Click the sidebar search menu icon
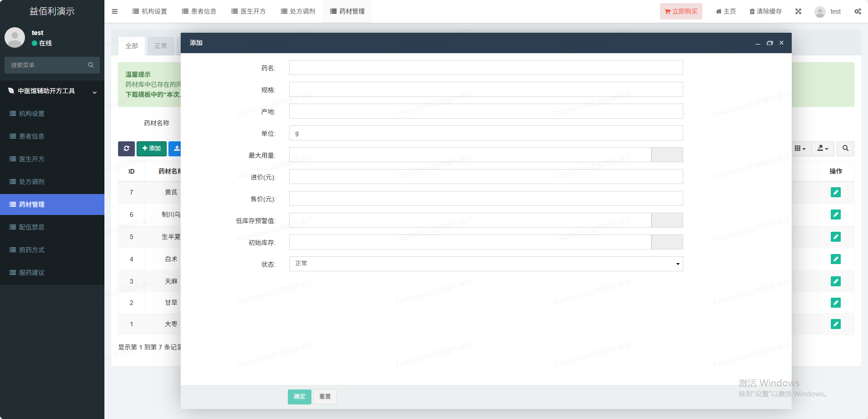Viewport: 868px width, 419px height. (x=91, y=65)
